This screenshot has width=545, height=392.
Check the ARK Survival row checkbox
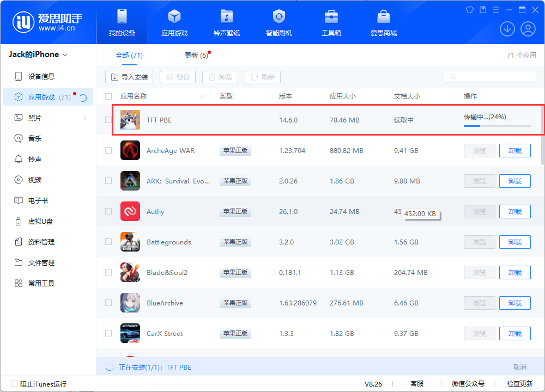click(x=108, y=181)
